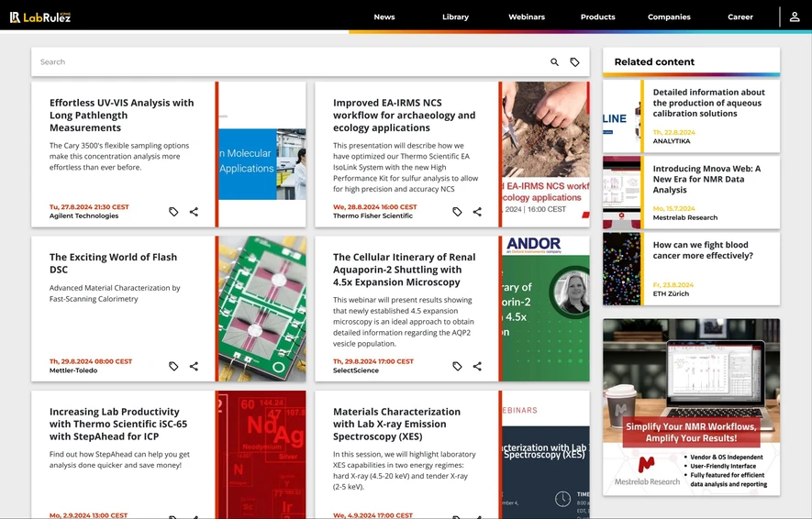Image resolution: width=812 pixels, height=519 pixels.
Task: Click StepAhead description text on iSC-65 card
Action: coord(119,460)
